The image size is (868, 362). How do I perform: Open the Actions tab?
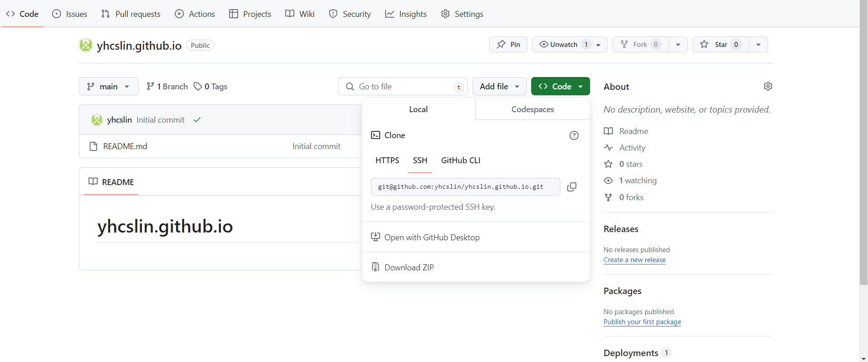(x=195, y=14)
